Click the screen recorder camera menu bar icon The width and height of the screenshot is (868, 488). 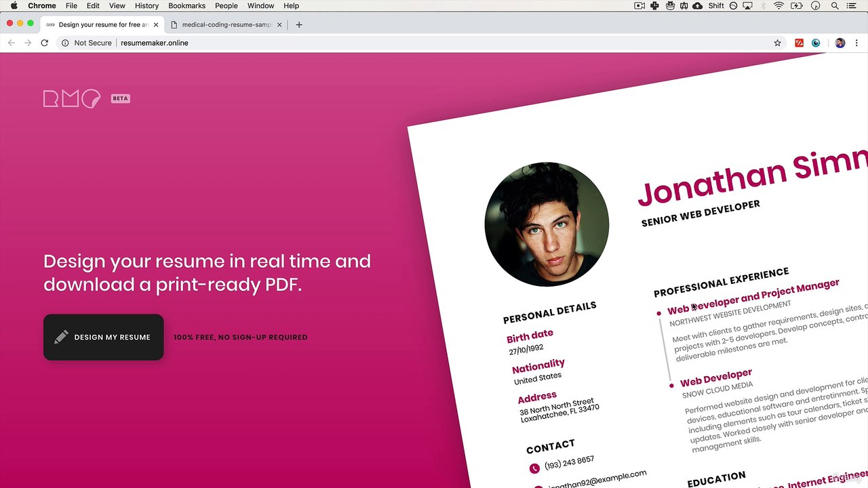tap(639, 5)
